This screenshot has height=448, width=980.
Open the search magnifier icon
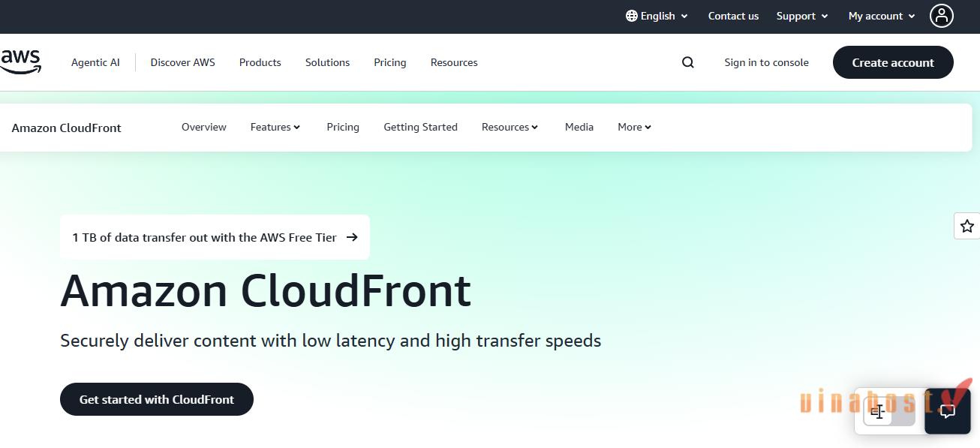688,62
